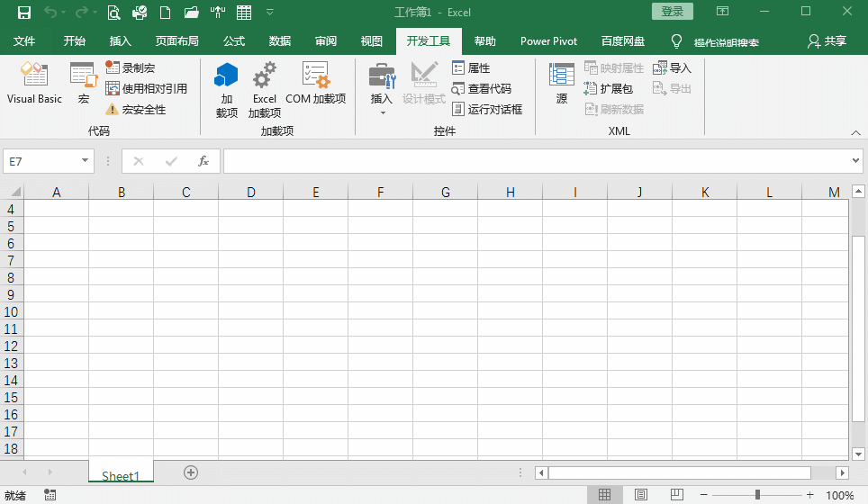Import XML data (导入)
The image size is (868, 504).
(672, 68)
